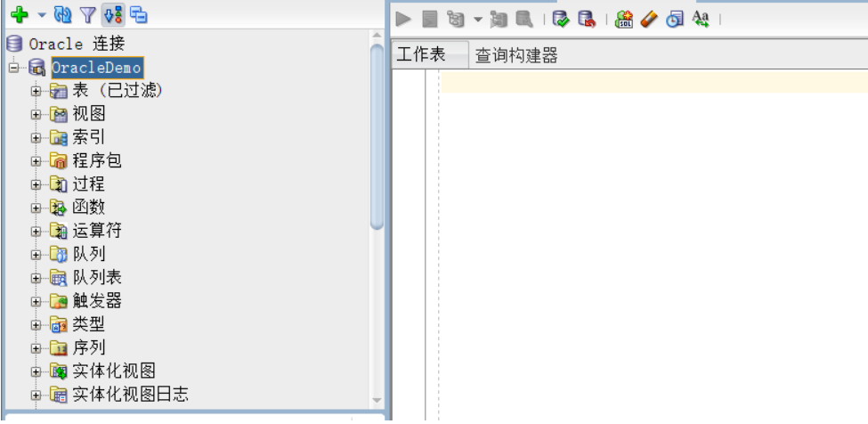This screenshot has width=868, height=424.
Task: Click the connections tree vertical scrollbar thumb
Action: [377, 136]
